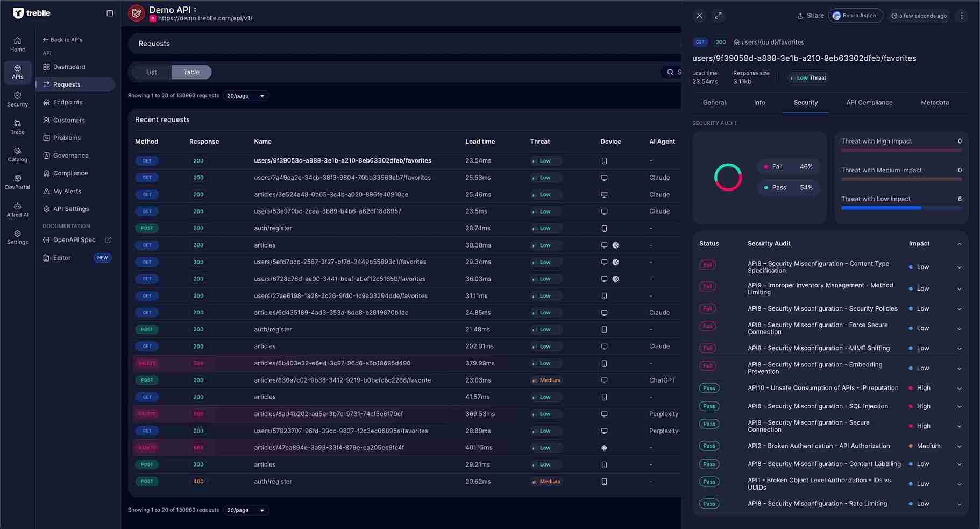Screen dimensions: 980x529
Task: Open the kebab menu in the detail panel
Action: click(x=962, y=16)
